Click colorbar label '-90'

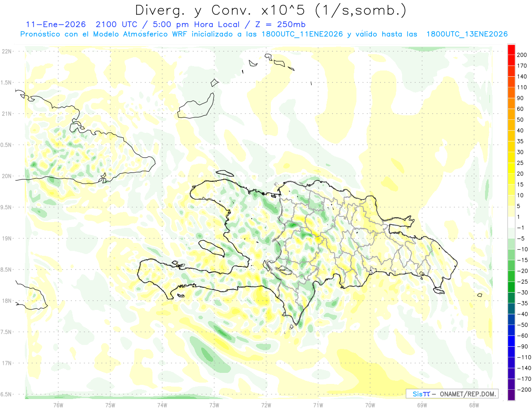(x=522, y=346)
